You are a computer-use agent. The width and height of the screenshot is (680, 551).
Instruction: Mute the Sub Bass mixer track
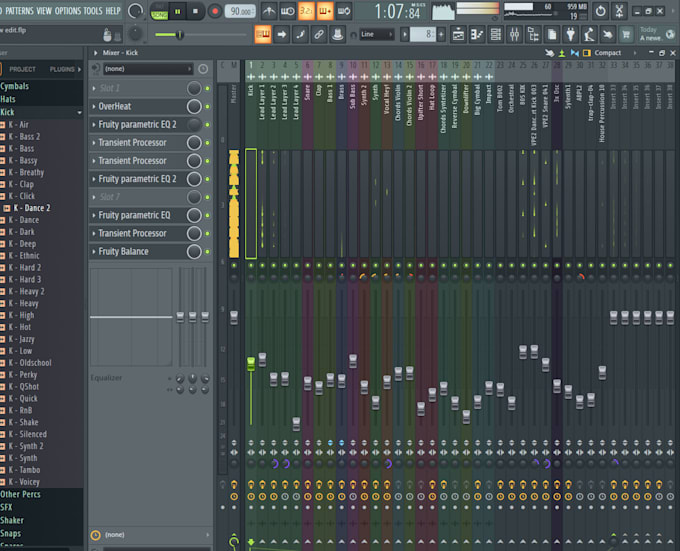tap(353, 265)
